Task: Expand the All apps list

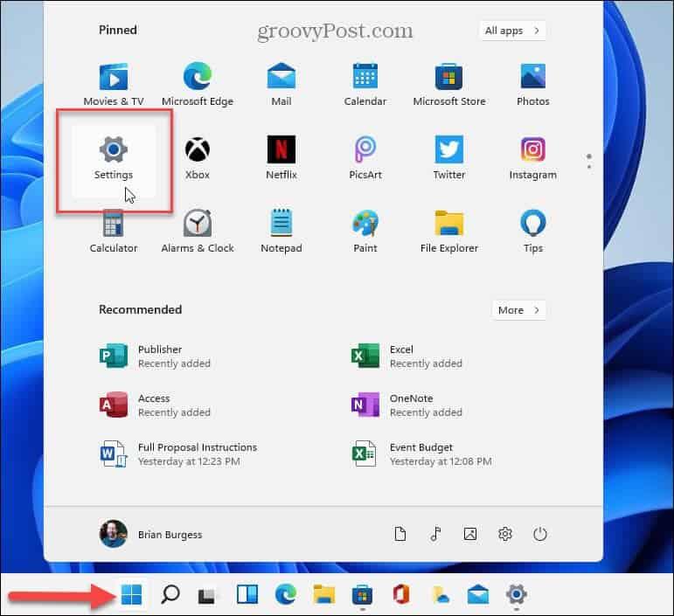Action: (x=513, y=31)
